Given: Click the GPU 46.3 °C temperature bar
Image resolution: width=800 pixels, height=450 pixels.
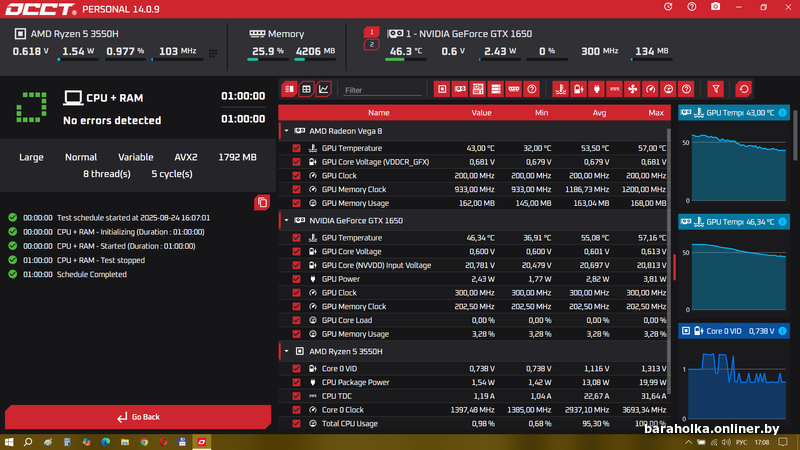Looking at the screenshot, I should (406, 60).
